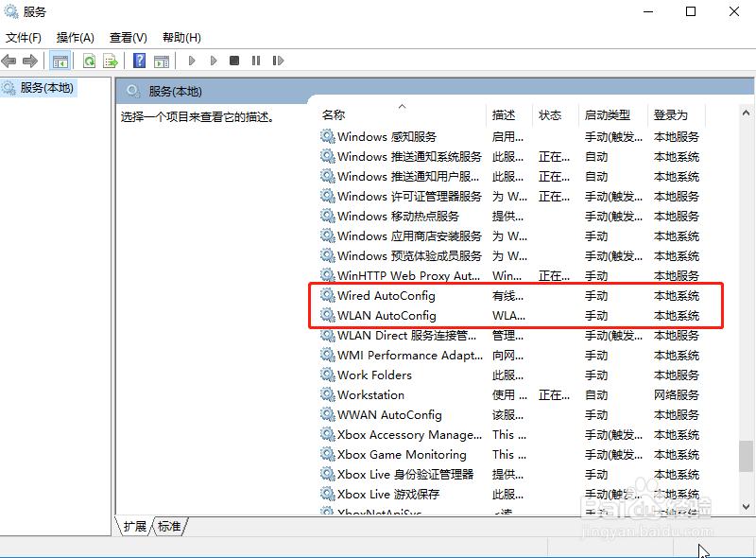
Task: Click the Restart Service icon
Action: pos(277,61)
